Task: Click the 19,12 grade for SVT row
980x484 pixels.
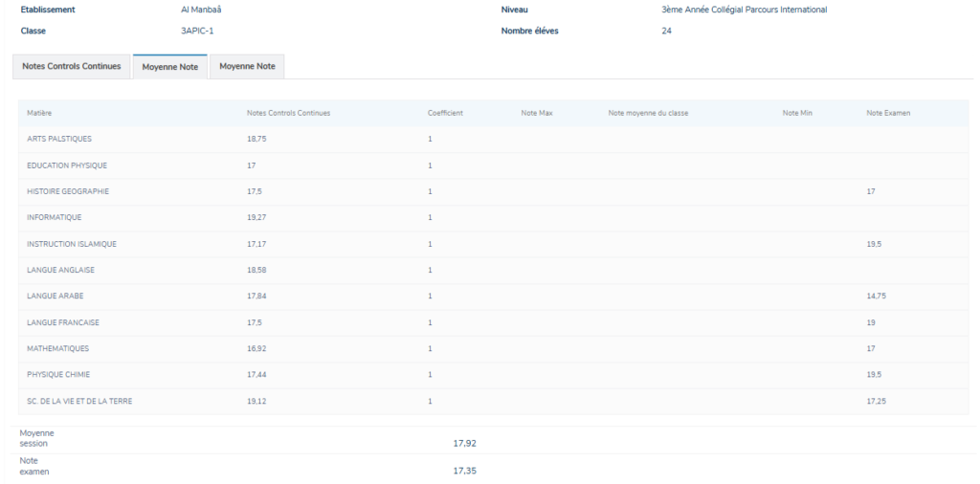Action: pyautogui.click(x=256, y=402)
